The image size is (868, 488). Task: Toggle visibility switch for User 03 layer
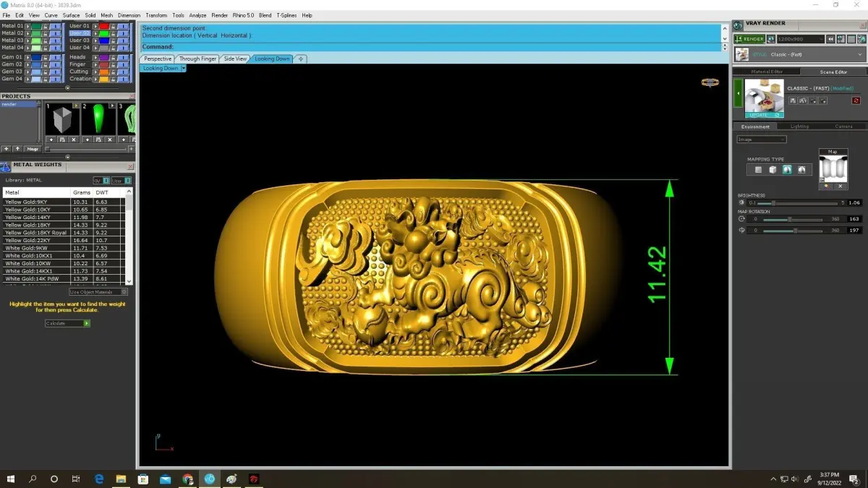124,40
